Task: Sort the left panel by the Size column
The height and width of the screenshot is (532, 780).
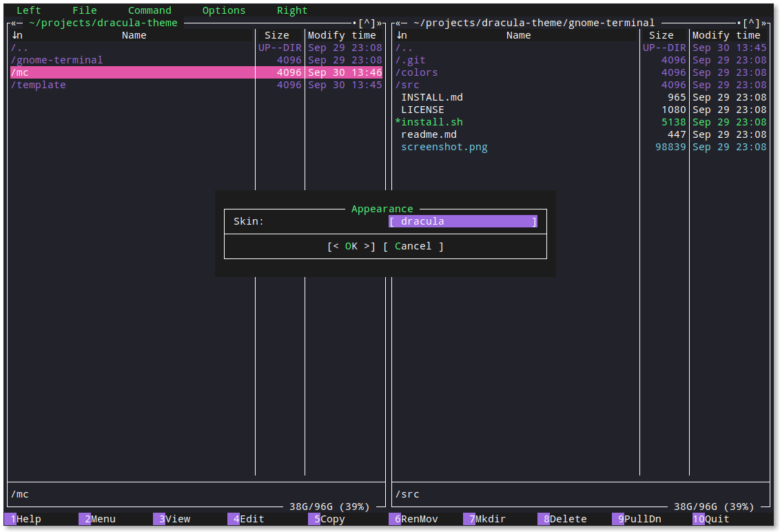Action: pyautogui.click(x=277, y=34)
